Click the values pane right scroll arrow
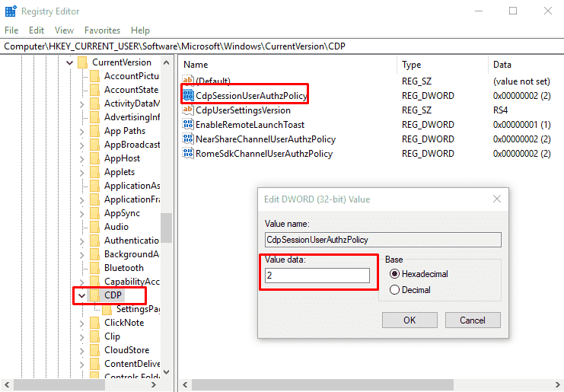Viewport: 564px width, 392px height. pyautogui.click(x=557, y=385)
